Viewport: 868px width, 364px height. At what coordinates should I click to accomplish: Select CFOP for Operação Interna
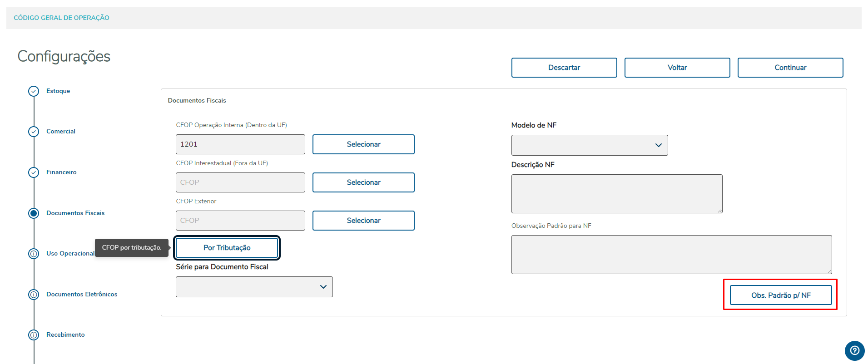363,144
